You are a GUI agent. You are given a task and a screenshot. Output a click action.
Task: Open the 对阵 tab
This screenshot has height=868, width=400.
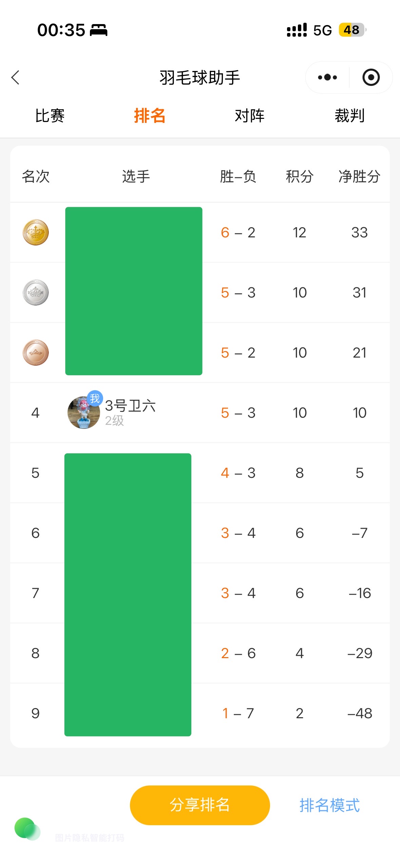click(x=250, y=116)
